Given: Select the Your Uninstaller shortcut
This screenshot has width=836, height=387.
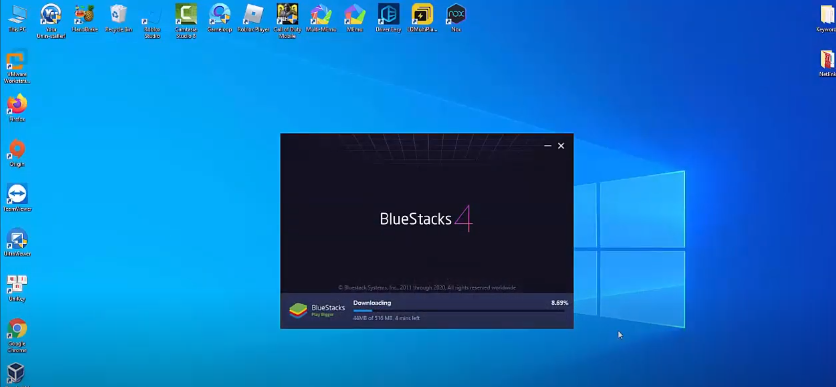Looking at the screenshot, I should pyautogui.click(x=51, y=20).
